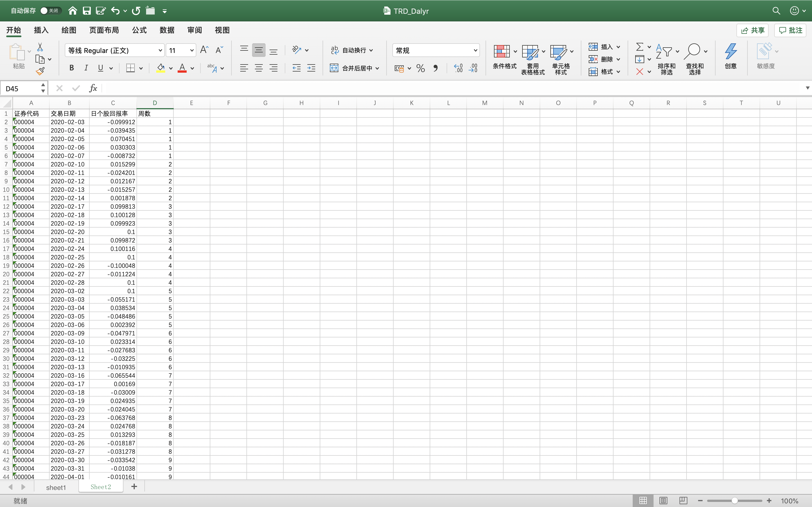Click the Find and Select magnifier icon
Image resolution: width=812 pixels, height=507 pixels.
point(692,51)
